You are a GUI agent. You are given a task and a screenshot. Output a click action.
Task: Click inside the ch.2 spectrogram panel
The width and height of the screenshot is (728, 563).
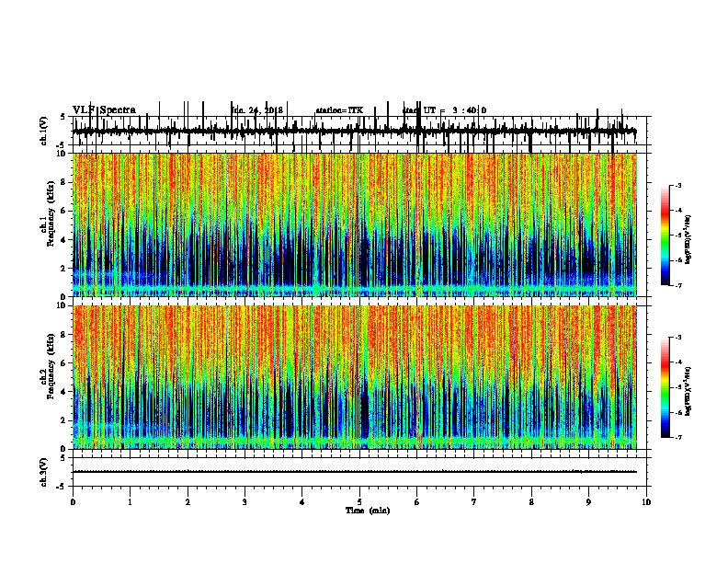[355, 377]
